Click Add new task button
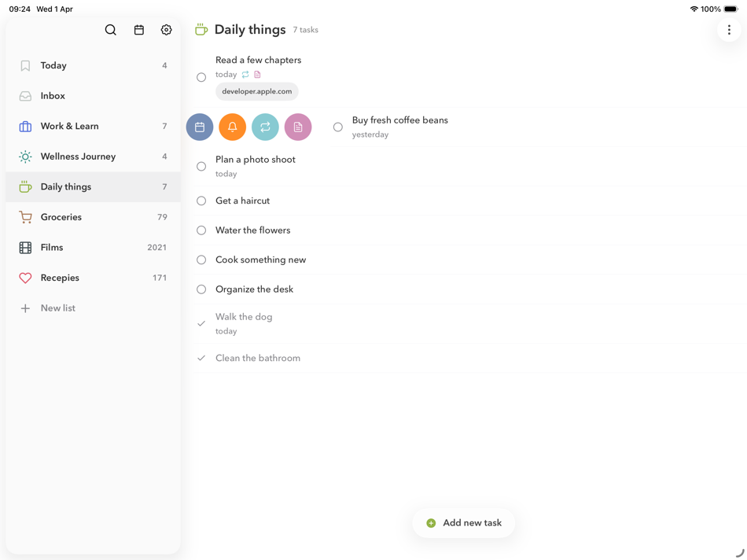 tap(464, 523)
